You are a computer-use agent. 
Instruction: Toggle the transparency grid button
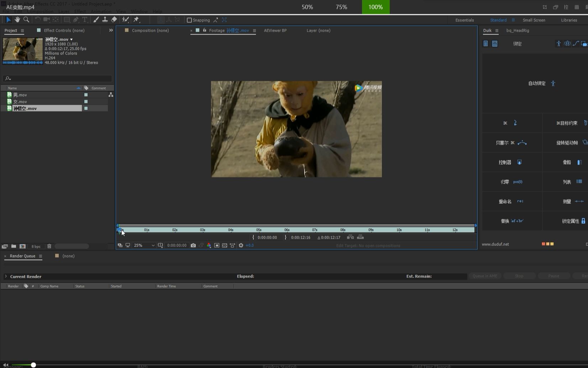click(x=225, y=245)
